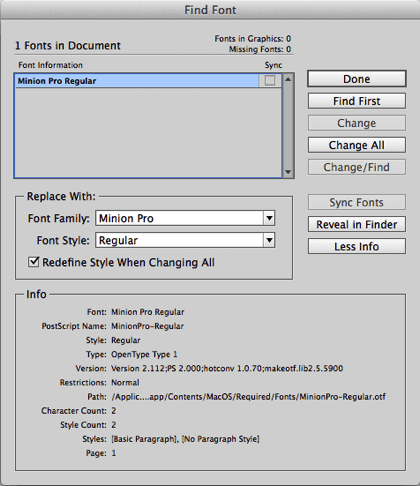
Task: Click the font list scrollbar track
Action: [288, 125]
